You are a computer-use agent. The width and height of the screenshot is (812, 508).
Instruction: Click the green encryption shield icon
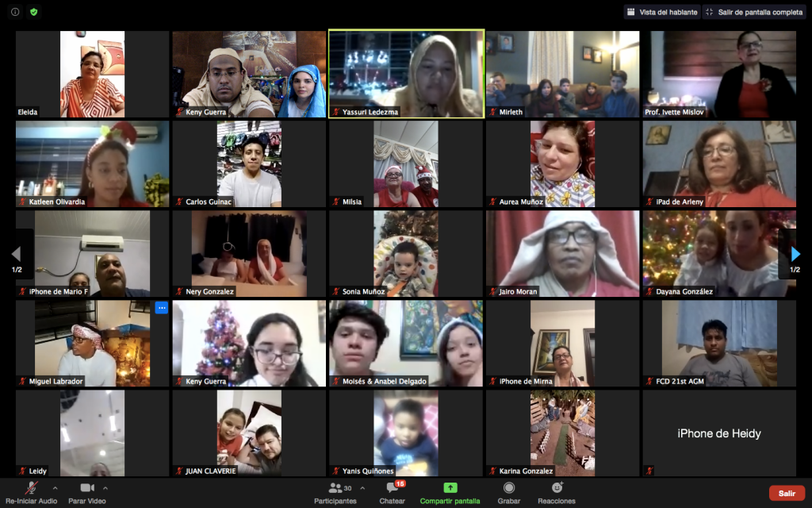(33, 12)
